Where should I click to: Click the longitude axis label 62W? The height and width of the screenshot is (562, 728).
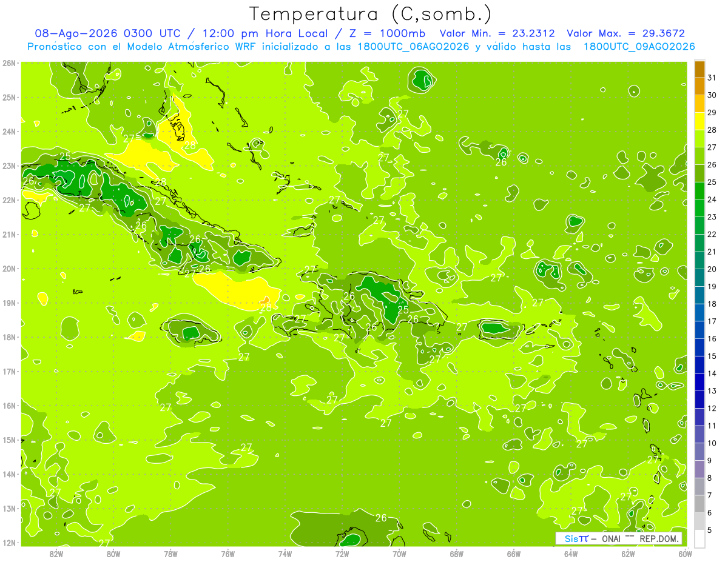pyautogui.click(x=628, y=553)
